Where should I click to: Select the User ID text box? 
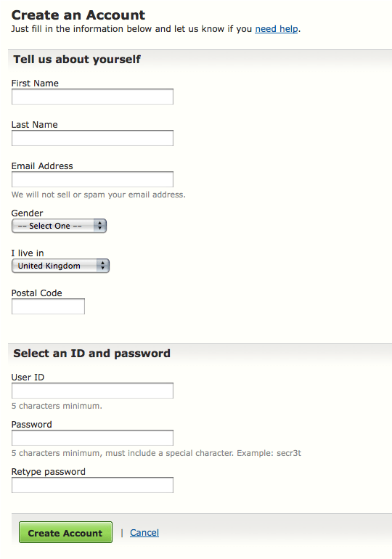(x=92, y=391)
